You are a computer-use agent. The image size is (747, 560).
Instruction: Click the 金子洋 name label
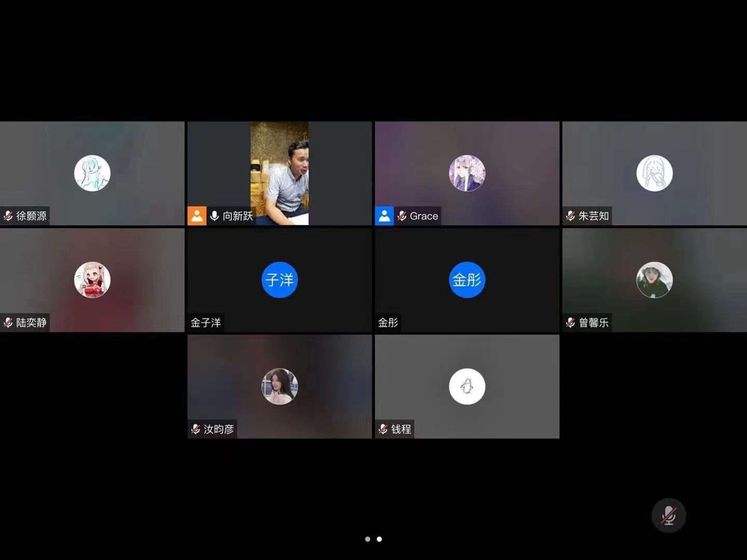pos(206,323)
